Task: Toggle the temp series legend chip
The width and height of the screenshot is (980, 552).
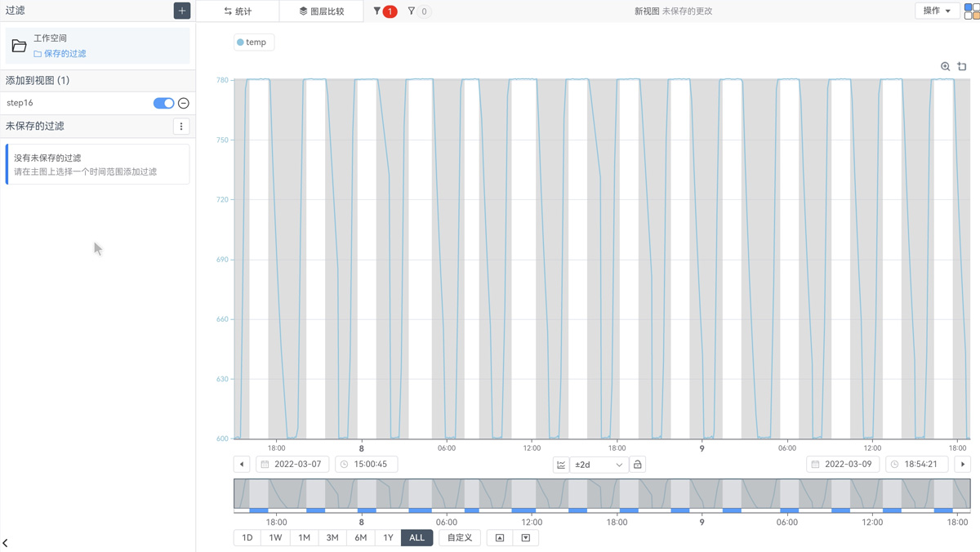Action: tap(253, 42)
